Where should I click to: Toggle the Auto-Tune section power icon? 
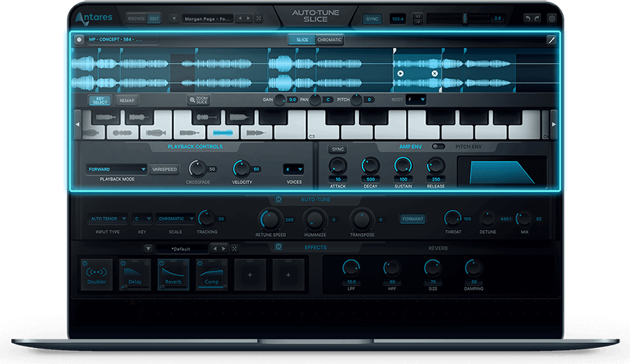pyautogui.click(x=278, y=199)
